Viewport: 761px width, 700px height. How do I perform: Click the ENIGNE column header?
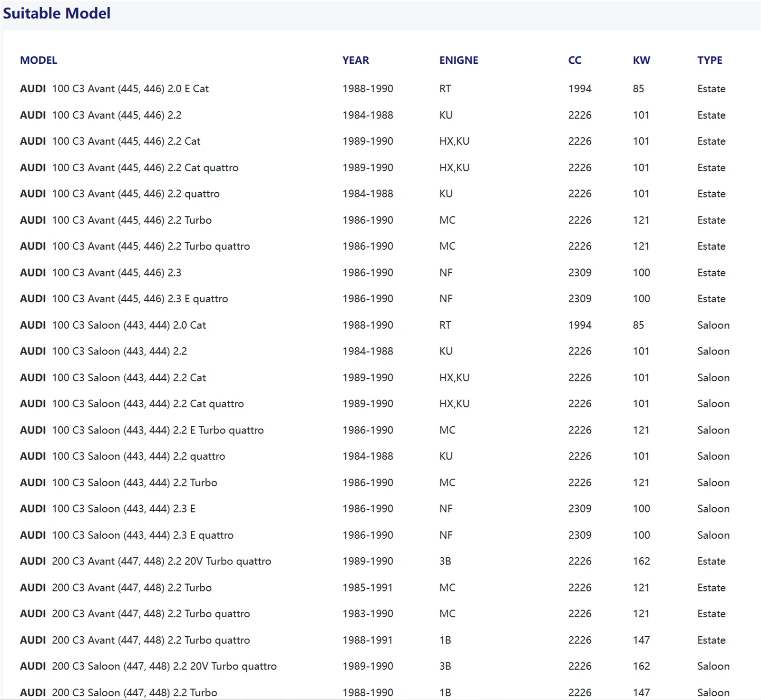point(459,60)
